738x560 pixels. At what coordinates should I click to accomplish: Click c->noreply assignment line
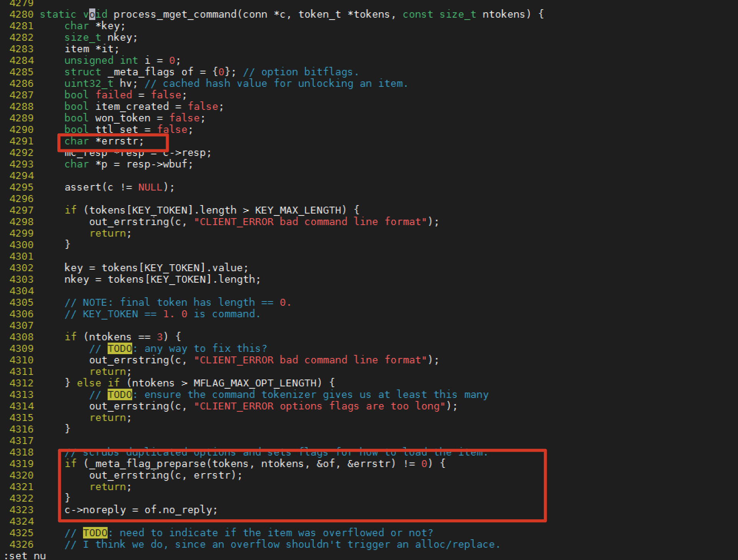(x=141, y=510)
